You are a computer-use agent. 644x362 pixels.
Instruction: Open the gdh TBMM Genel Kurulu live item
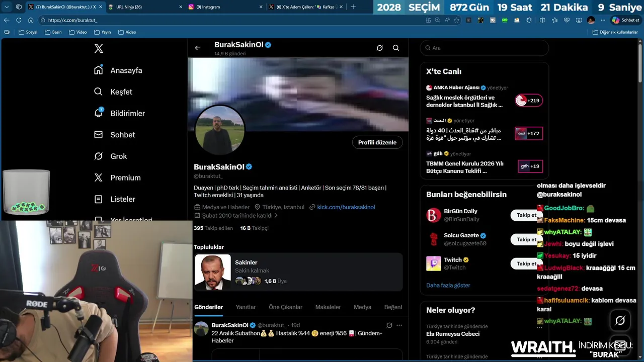point(484,162)
